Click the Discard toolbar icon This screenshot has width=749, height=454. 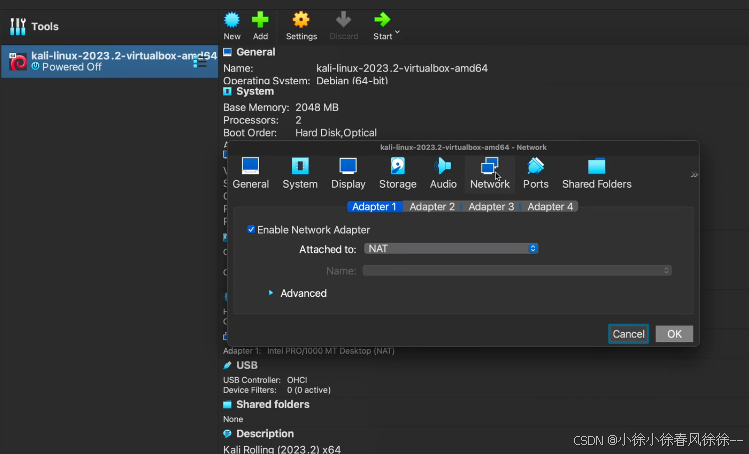pyautogui.click(x=343, y=20)
